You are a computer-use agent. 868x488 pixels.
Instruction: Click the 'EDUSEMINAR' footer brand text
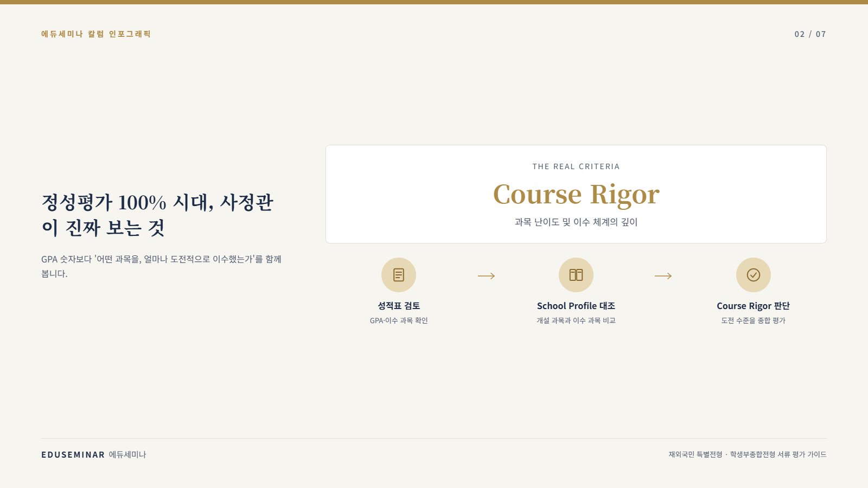[x=73, y=454]
